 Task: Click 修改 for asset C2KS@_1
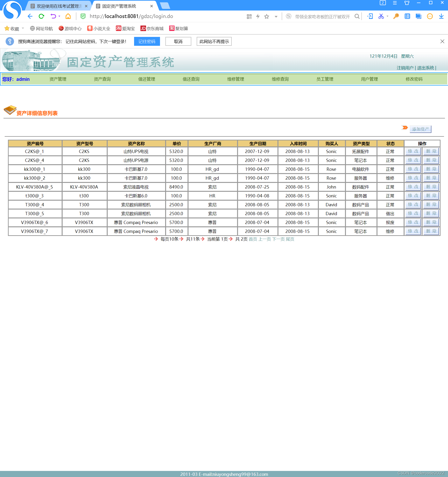pyautogui.click(x=413, y=151)
